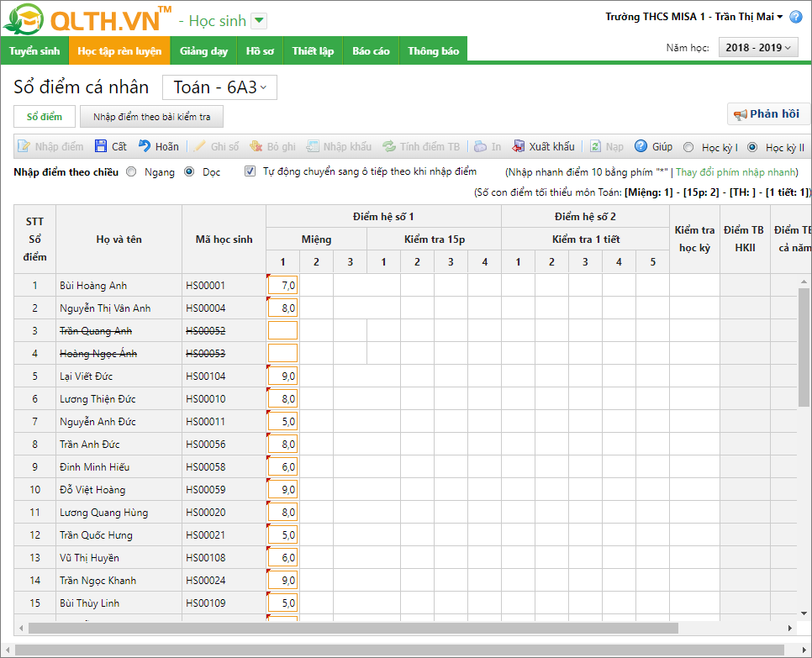Click the In printer icon

(x=480, y=146)
